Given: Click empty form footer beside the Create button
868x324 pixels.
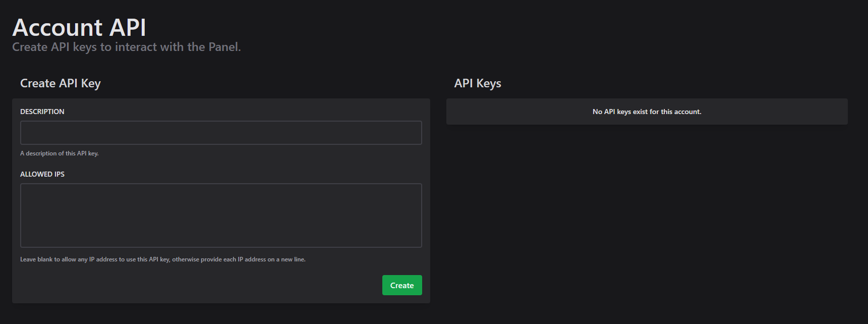Looking at the screenshot, I should (202, 286).
